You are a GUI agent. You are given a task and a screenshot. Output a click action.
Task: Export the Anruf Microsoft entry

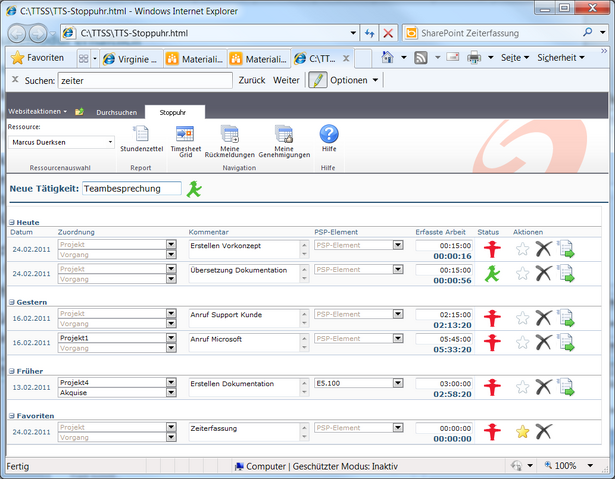(566, 342)
